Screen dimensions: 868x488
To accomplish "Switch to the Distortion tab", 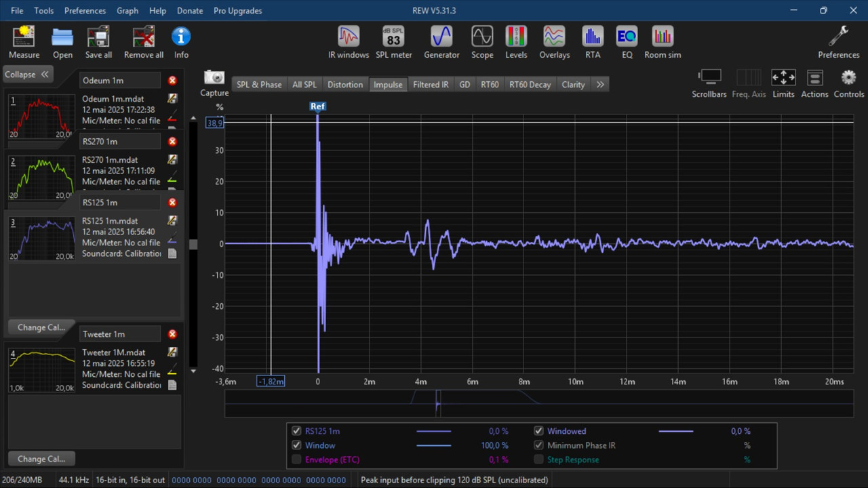I will [x=345, y=85].
